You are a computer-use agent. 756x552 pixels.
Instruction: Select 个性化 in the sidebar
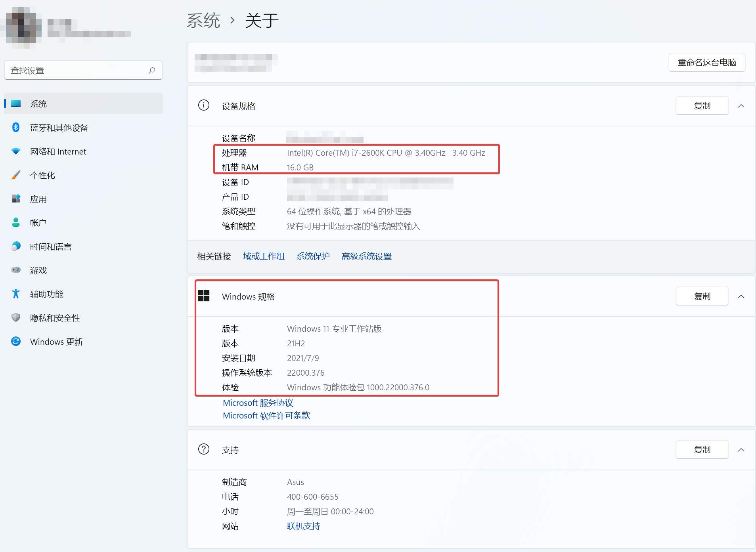coord(83,175)
